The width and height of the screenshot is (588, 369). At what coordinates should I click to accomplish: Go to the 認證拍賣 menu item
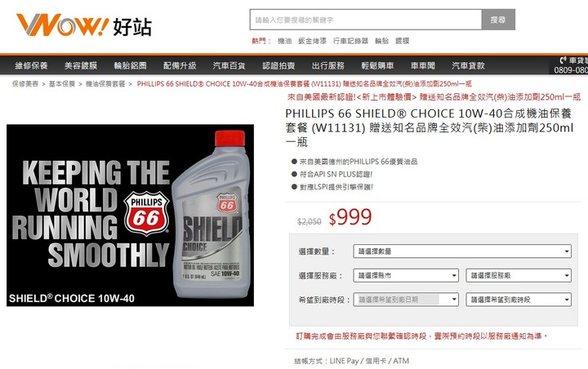[x=278, y=65]
